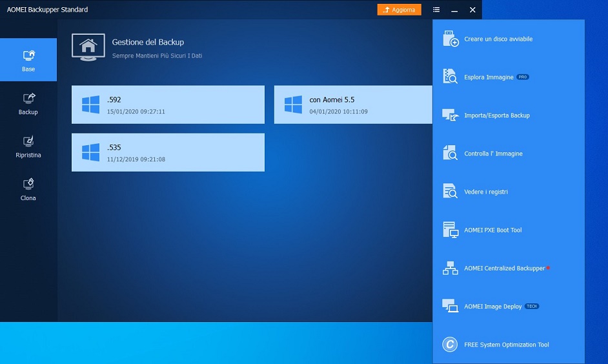
Task: Open the Base section in sidebar
Action: tap(28, 59)
